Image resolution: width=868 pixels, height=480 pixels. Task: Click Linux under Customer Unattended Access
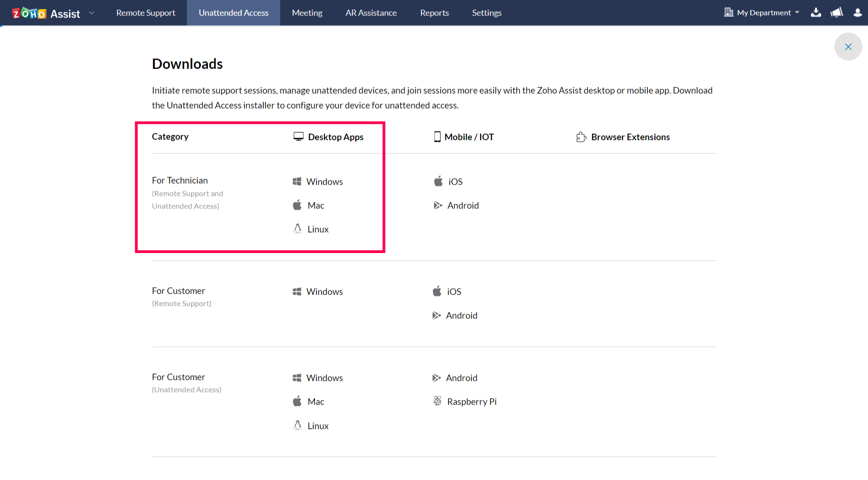(x=317, y=425)
